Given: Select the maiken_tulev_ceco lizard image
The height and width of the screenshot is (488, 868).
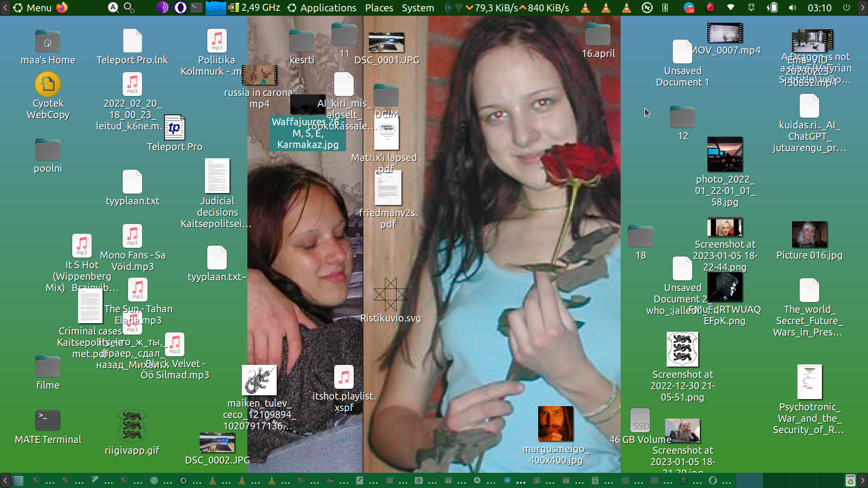Looking at the screenshot, I should coord(259,397).
